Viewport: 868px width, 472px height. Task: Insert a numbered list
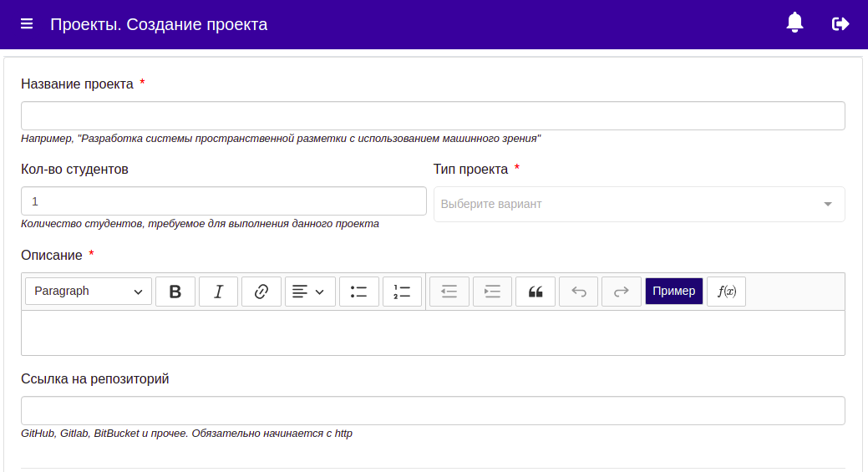point(402,292)
